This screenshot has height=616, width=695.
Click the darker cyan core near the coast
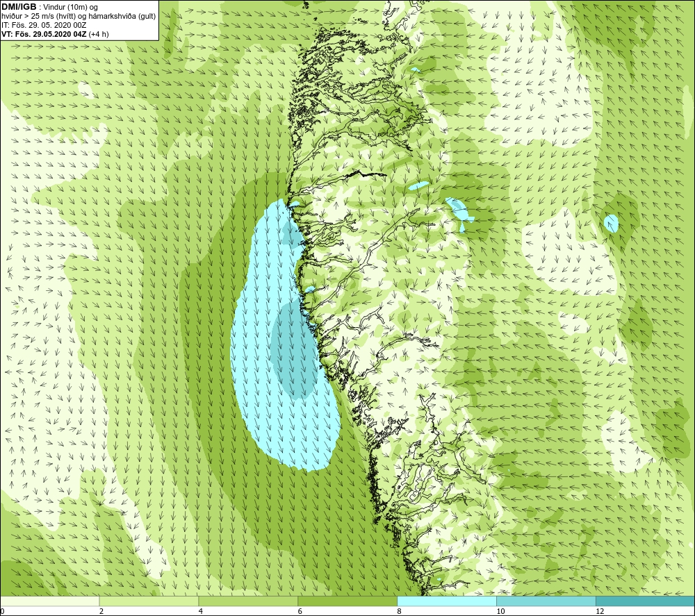(293, 350)
